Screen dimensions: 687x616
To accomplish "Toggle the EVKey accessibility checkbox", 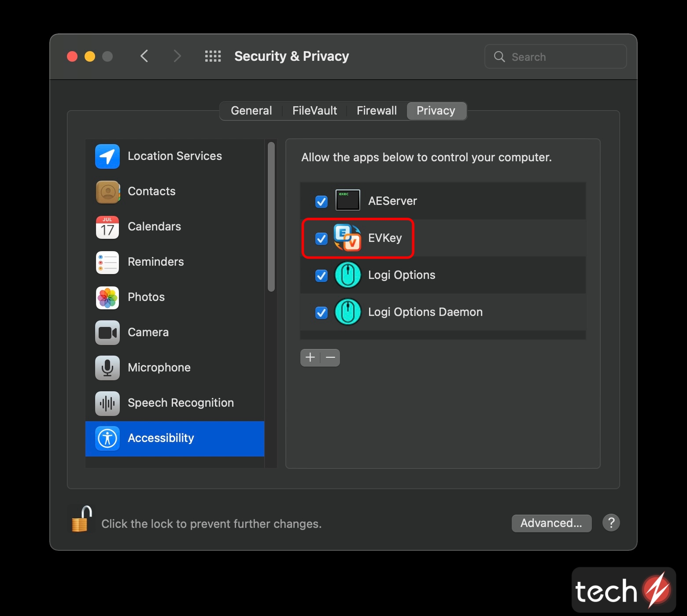I will (x=321, y=238).
